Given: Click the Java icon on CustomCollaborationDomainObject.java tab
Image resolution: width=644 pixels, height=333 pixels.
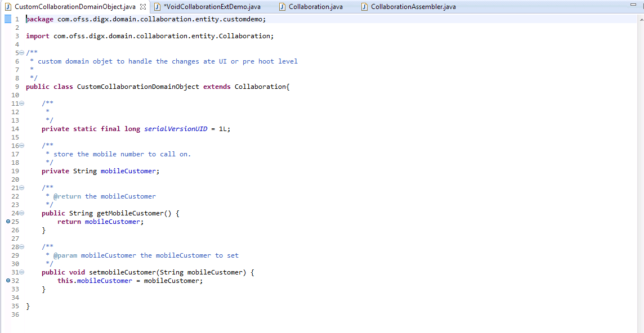Looking at the screenshot, I should 8,6.
